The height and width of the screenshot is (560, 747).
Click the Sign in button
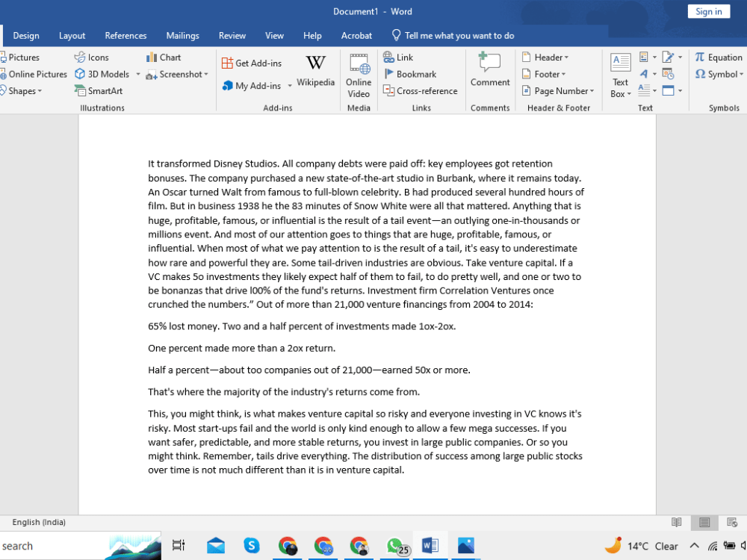[x=708, y=11]
